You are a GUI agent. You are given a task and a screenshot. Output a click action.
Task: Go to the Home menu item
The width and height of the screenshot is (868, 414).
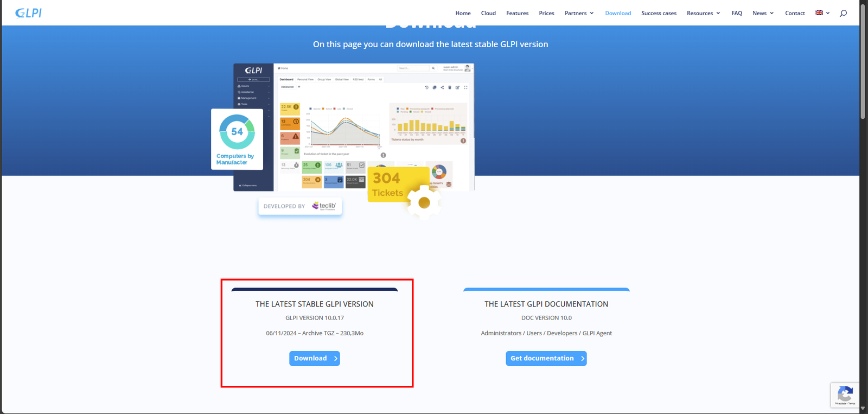pyautogui.click(x=463, y=13)
